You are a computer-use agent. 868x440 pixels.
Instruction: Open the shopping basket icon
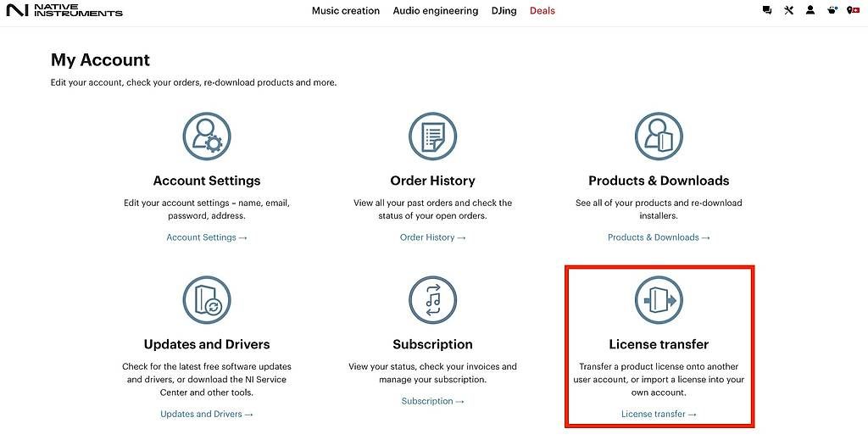coord(832,10)
